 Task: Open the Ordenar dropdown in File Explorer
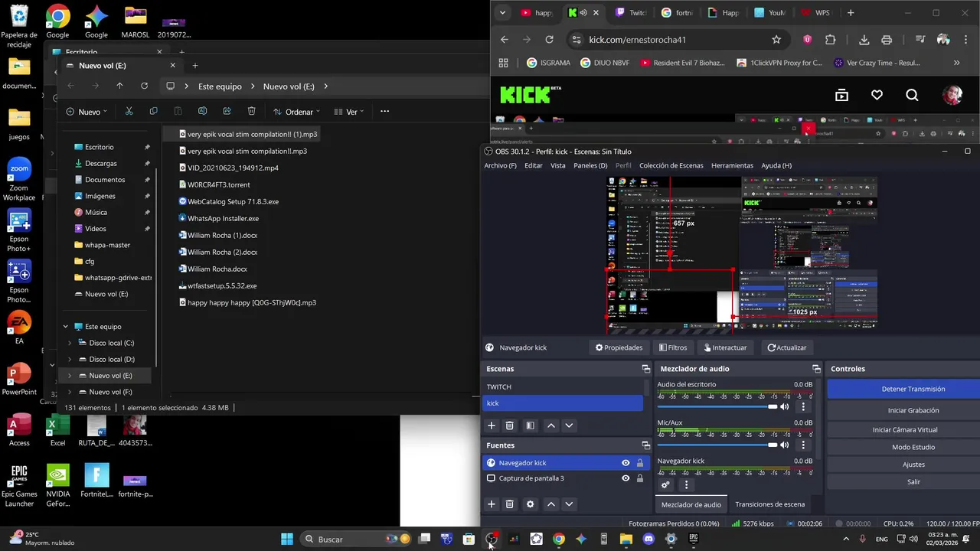[297, 112]
